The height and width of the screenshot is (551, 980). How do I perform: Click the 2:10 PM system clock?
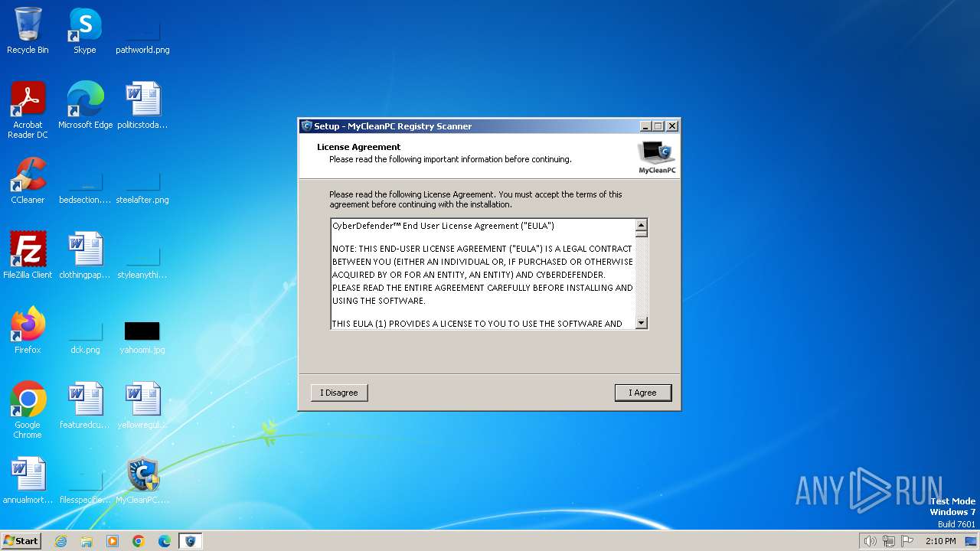click(x=940, y=541)
